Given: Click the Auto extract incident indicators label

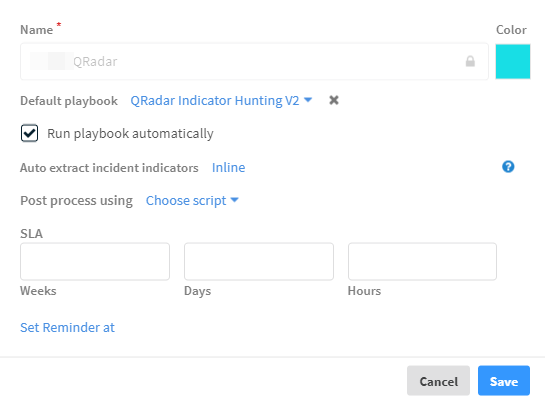Looking at the screenshot, I should point(109,168).
